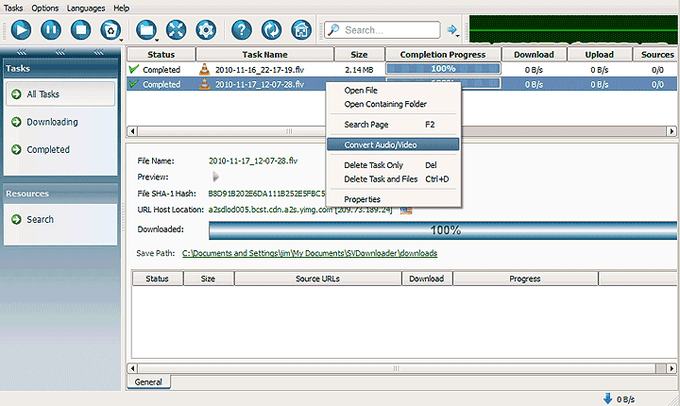The image size is (680, 406).
Task: Click the VLC cone icon of first task
Action: click(204, 69)
